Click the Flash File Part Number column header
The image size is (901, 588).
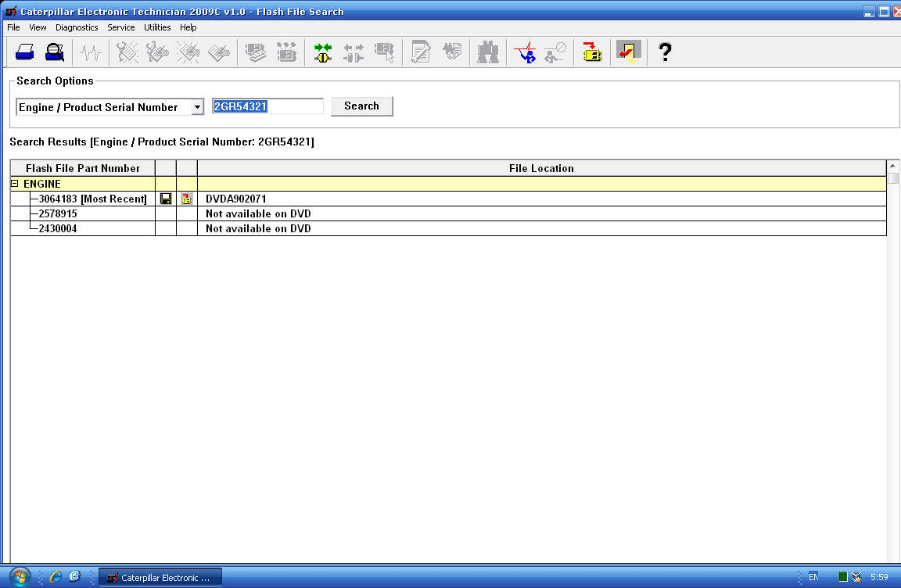click(83, 168)
